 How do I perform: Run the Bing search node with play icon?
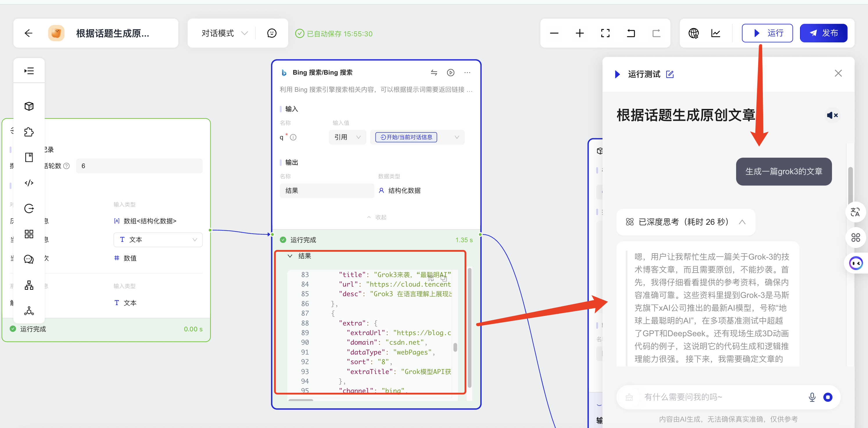pos(451,72)
